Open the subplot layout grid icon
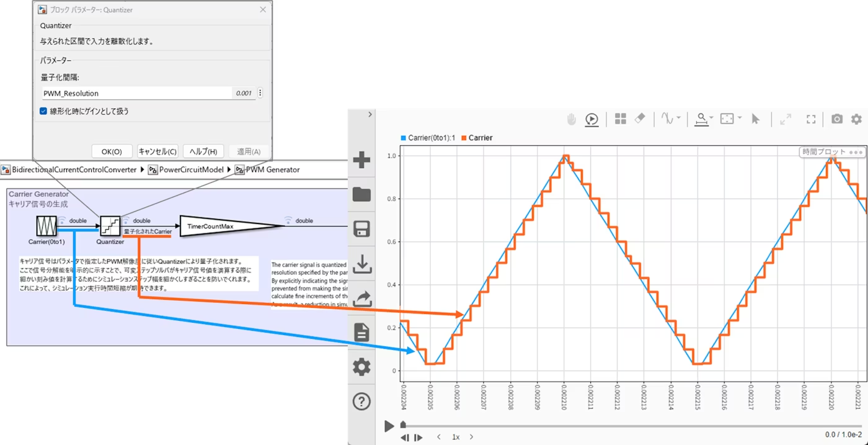The height and width of the screenshot is (445, 868). pos(620,119)
